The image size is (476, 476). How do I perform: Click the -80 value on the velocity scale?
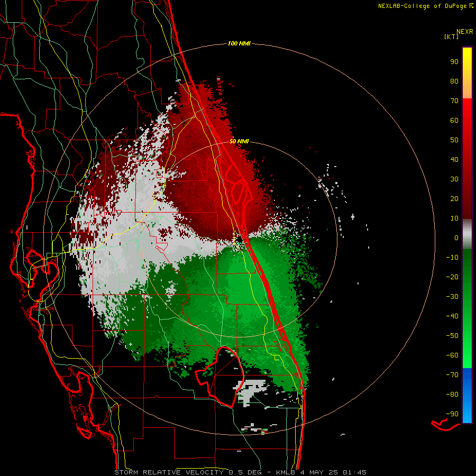click(452, 395)
